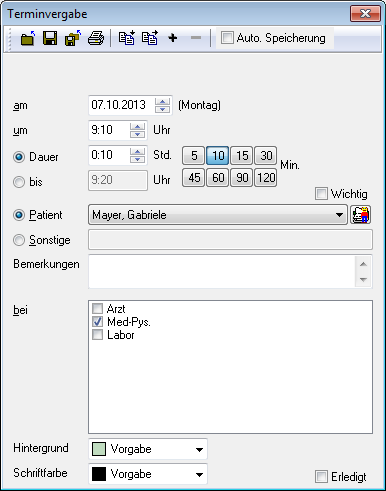The image size is (386, 491).
Task: Set duration to 30 minutes button
Action: pos(266,156)
